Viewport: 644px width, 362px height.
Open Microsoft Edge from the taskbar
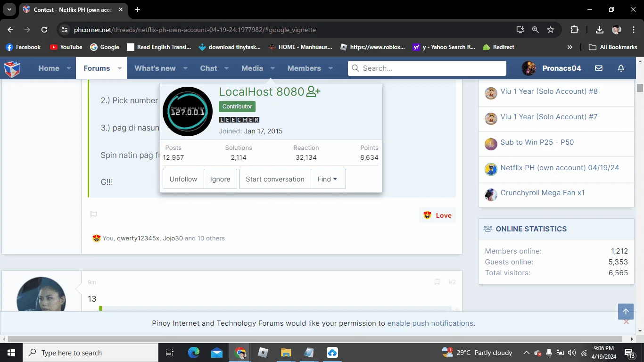pos(194,353)
